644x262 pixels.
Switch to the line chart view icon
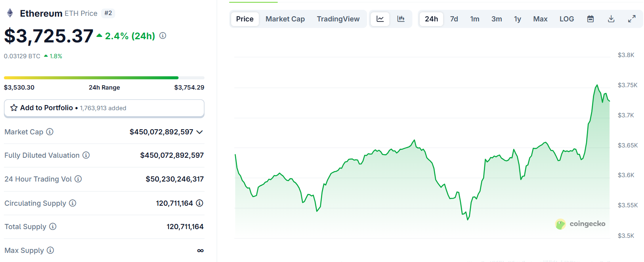[380, 19]
